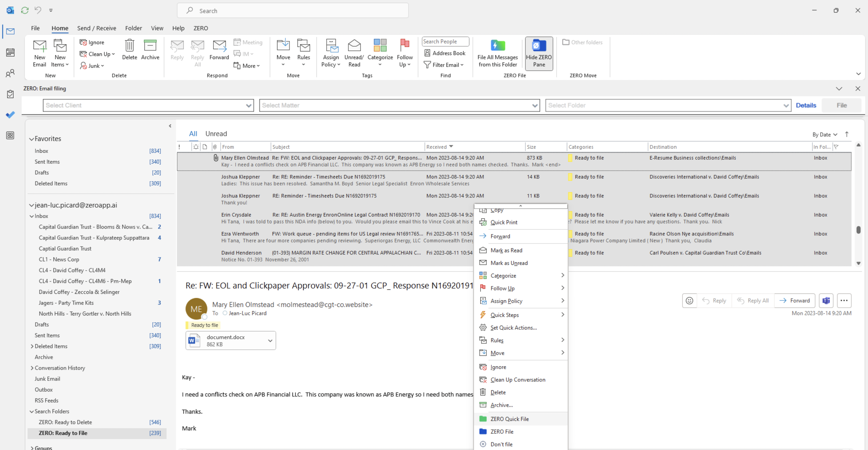Click the ME sender avatar circle
The height and width of the screenshot is (450, 868).
[x=196, y=309]
